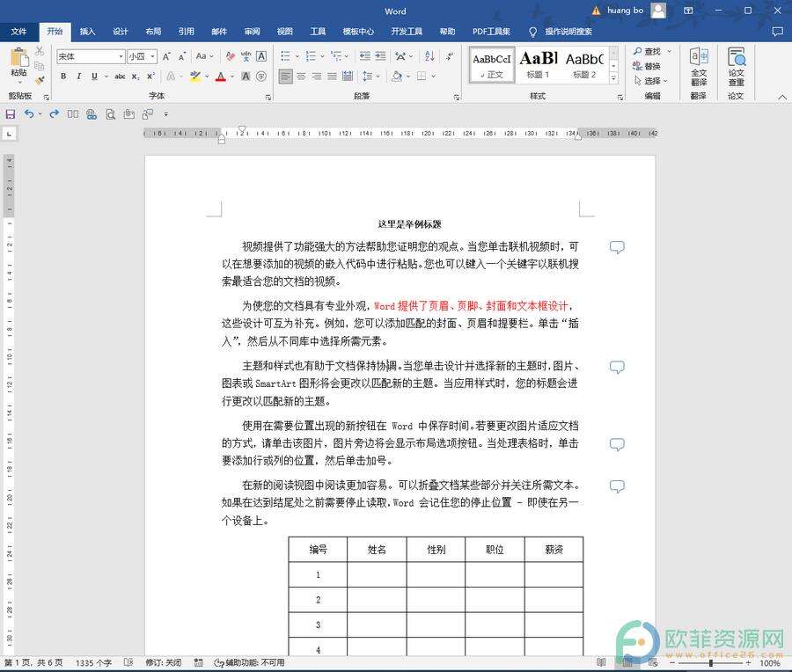The height and width of the screenshot is (672, 792).
Task: Toggle superscript formatting
Action: pos(150,77)
